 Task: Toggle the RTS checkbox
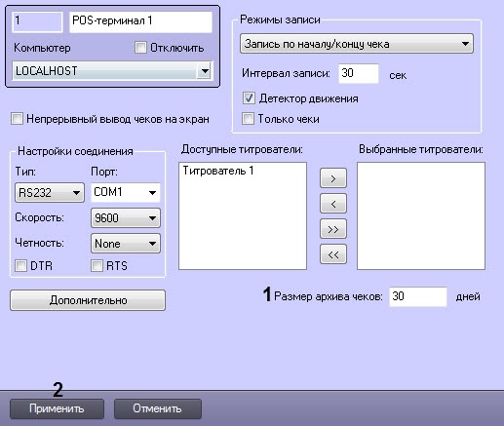97,265
